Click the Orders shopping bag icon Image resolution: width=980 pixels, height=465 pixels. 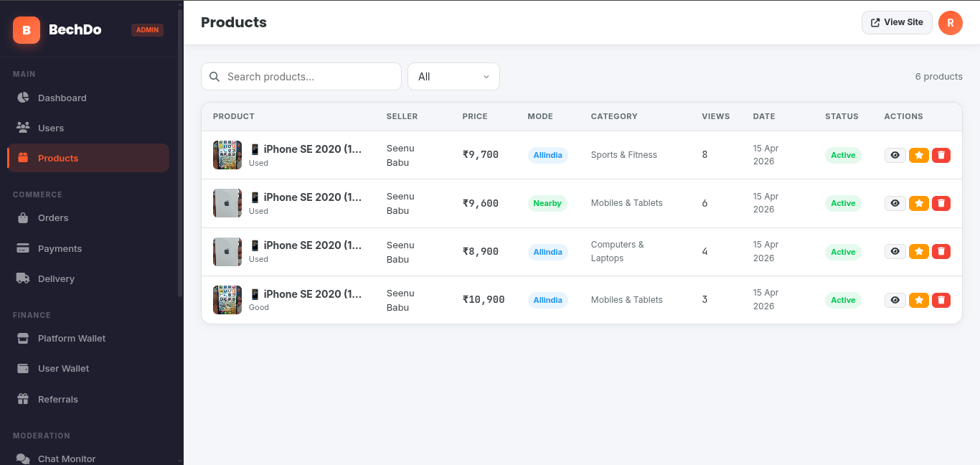pos(23,217)
